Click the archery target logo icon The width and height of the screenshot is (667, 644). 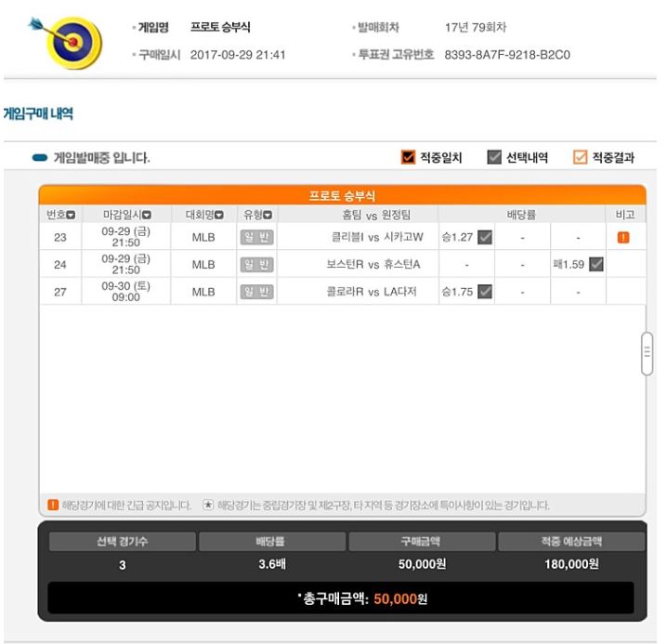pos(66,43)
